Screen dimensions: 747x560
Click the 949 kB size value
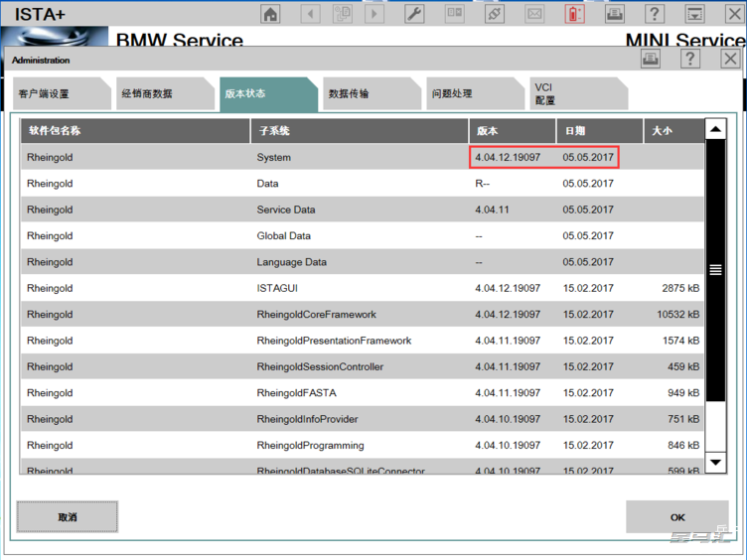pos(683,393)
